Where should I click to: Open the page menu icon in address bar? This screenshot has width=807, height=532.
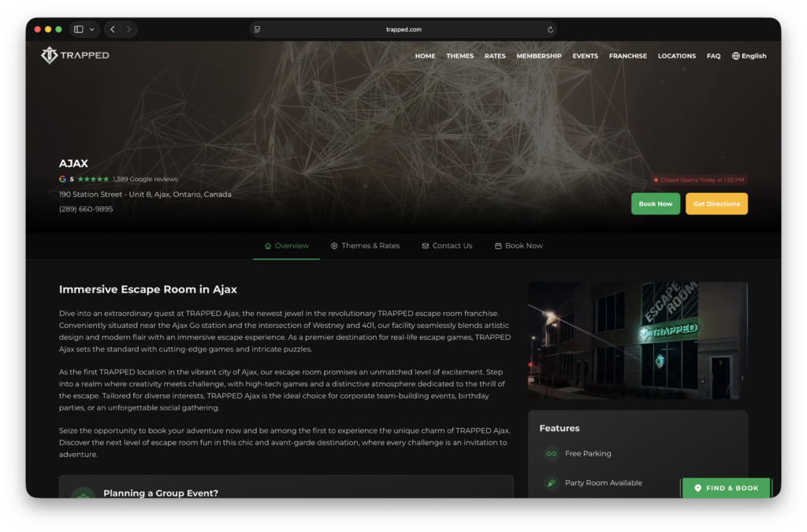[x=258, y=29]
